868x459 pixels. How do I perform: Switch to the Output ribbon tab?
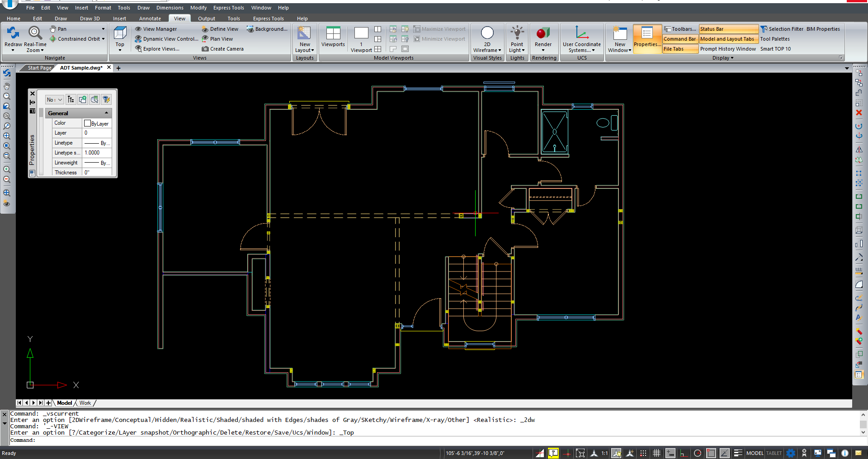click(x=206, y=19)
